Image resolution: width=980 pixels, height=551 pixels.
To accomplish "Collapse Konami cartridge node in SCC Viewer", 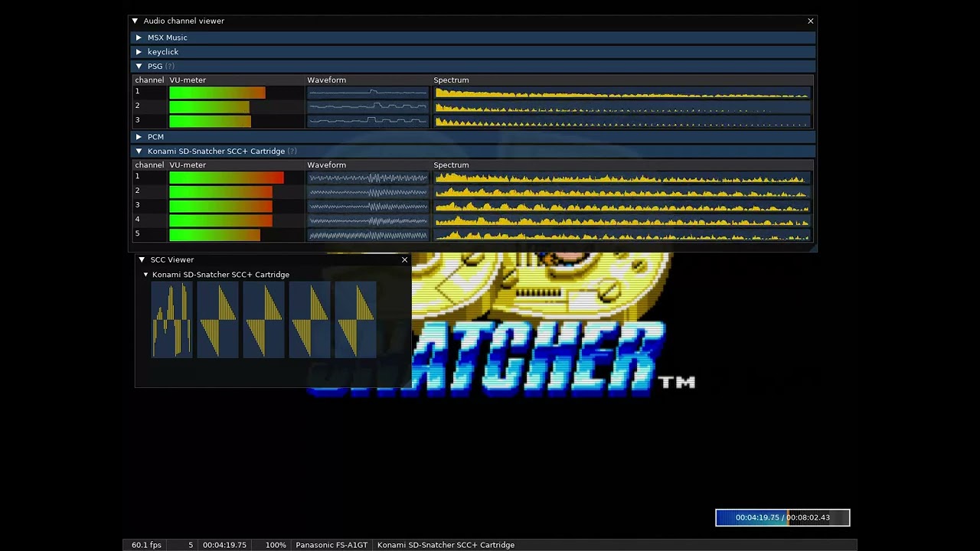I will tap(145, 275).
